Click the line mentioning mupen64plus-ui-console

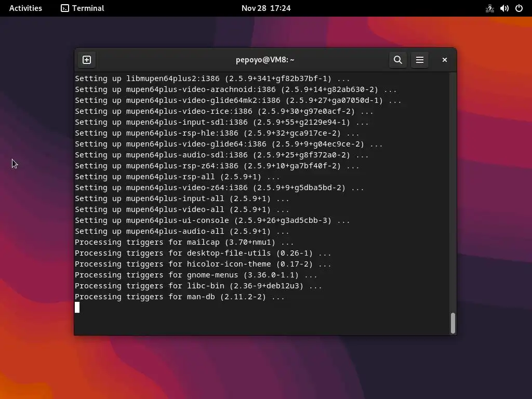tap(212, 220)
